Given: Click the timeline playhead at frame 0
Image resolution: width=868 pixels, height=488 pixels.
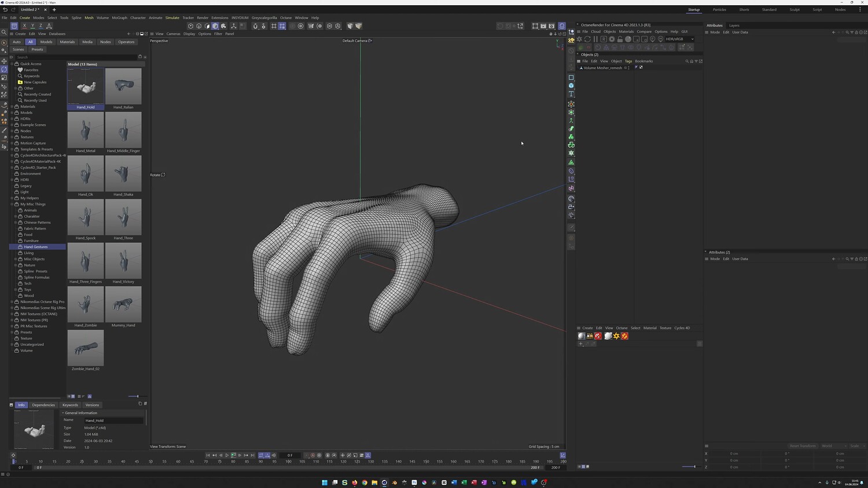Looking at the screenshot, I should point(14,461).
